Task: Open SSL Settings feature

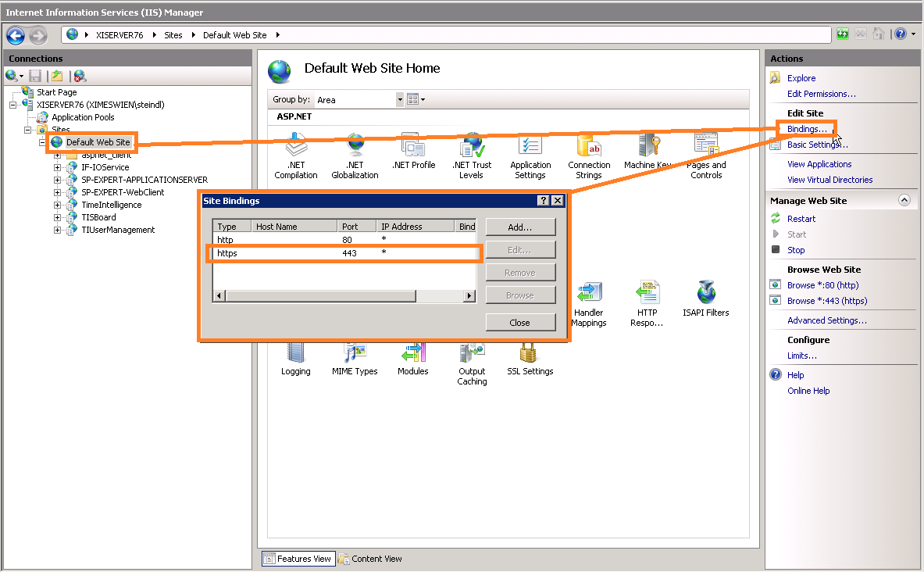Action: tap(530, 359)
